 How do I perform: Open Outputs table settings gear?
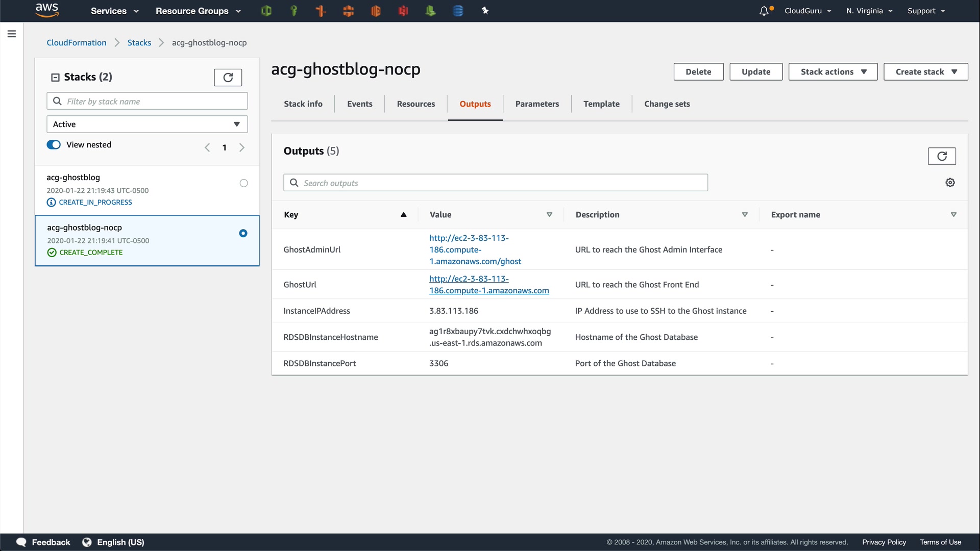click(950, 183)
